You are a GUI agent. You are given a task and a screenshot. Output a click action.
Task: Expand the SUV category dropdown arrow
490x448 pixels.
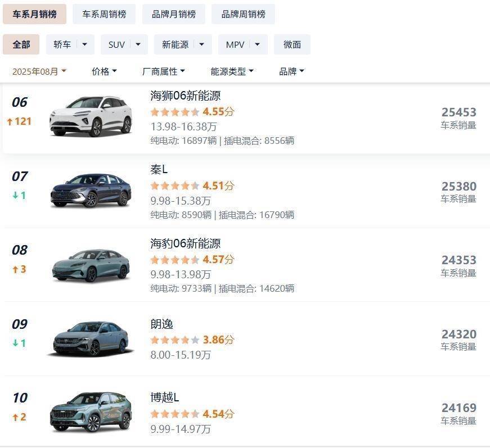(x=138, y=44)
